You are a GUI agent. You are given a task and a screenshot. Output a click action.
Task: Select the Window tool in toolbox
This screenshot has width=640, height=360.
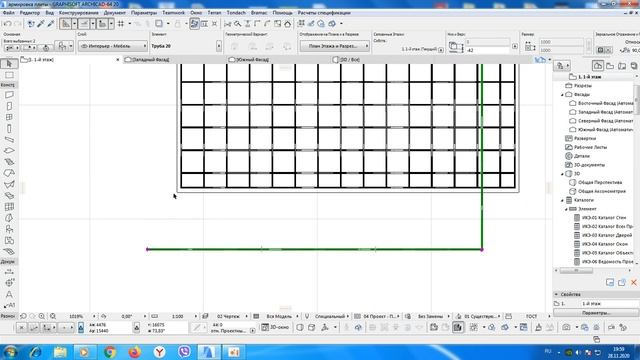tap(9, 117)
